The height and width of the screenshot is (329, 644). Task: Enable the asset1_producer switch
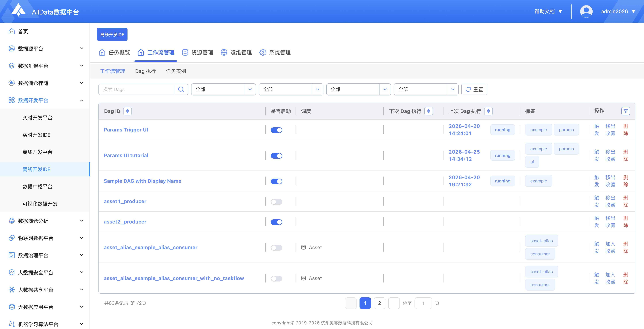point(276,202)
